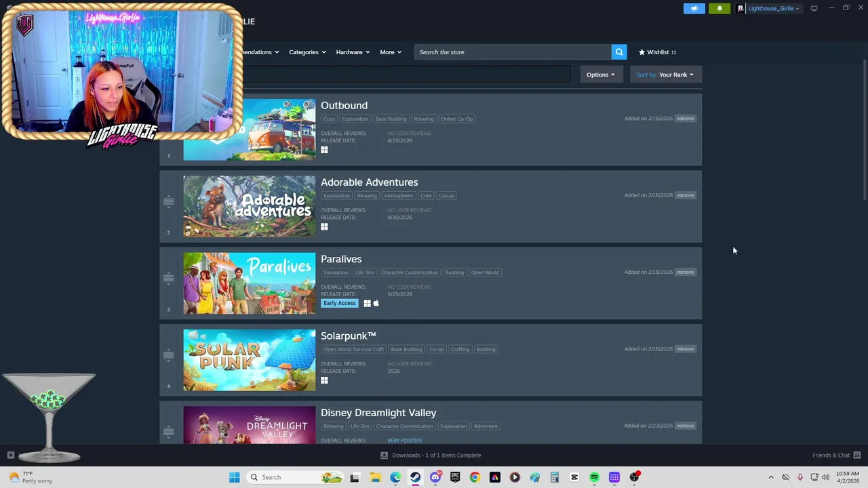Open the Disney Dreamlight Valley title link
This screenshot has height=488, width=868.
378,413
